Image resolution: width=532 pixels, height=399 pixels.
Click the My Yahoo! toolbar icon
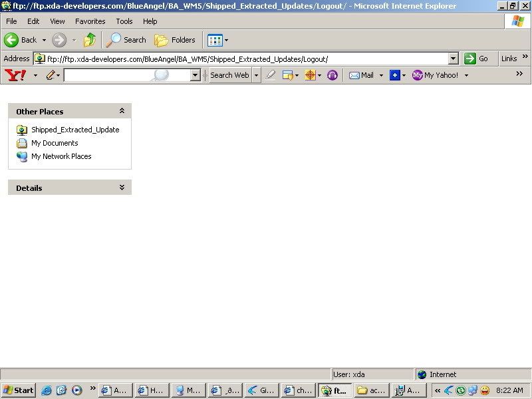click(x=436, y=75)
